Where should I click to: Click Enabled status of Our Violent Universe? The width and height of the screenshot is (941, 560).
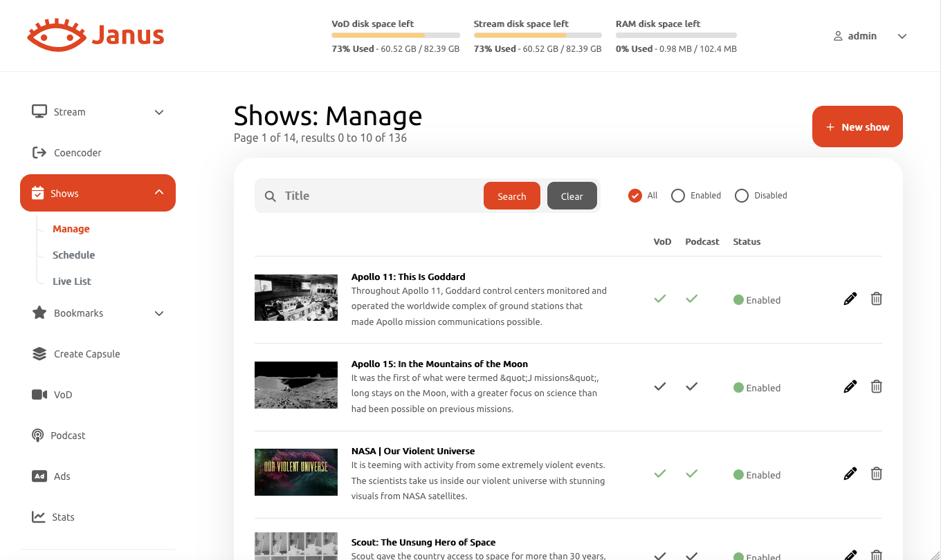(757, 475)
